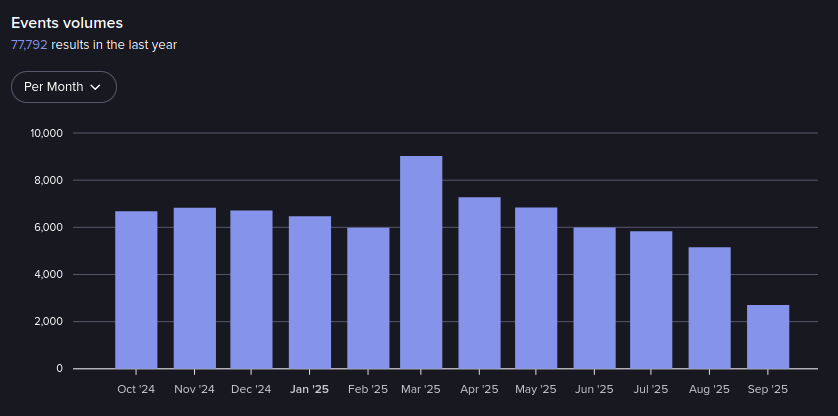Select the Feb '25 bar

click(x=368, y=298)
